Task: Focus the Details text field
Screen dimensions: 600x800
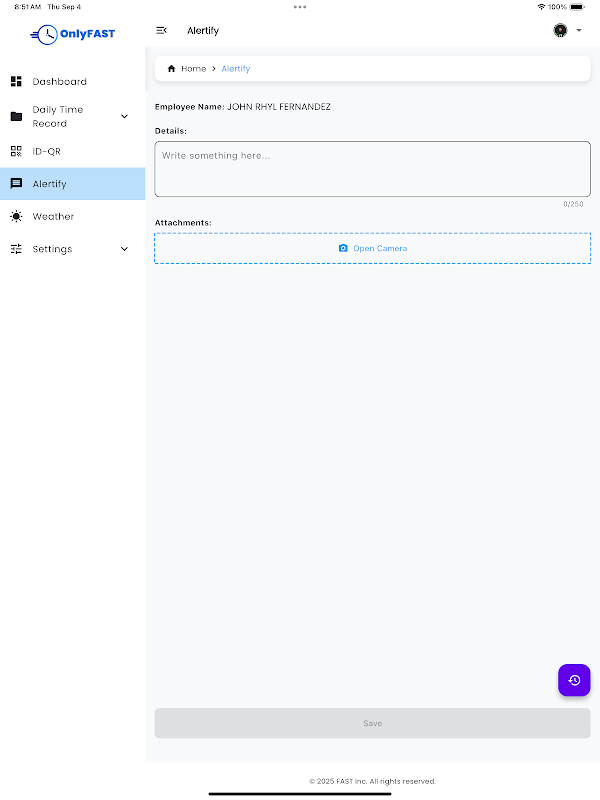Action: (372, 169)
